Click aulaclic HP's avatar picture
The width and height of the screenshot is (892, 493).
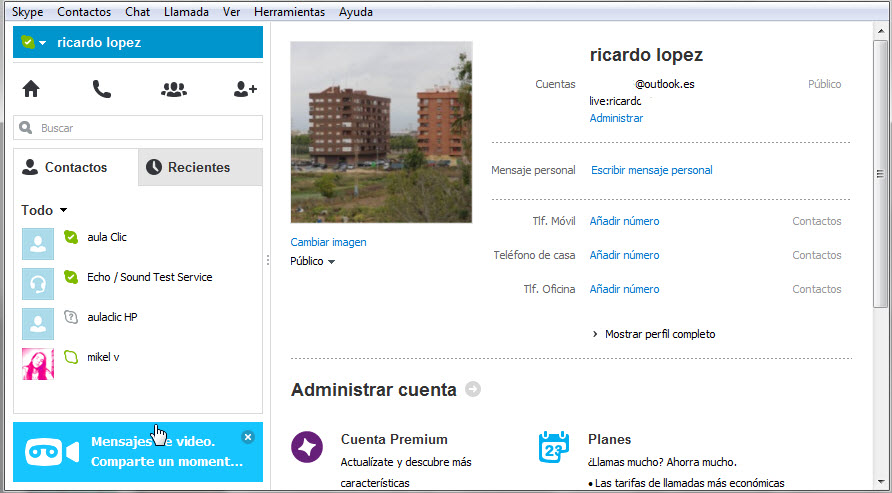coord(38,324)
